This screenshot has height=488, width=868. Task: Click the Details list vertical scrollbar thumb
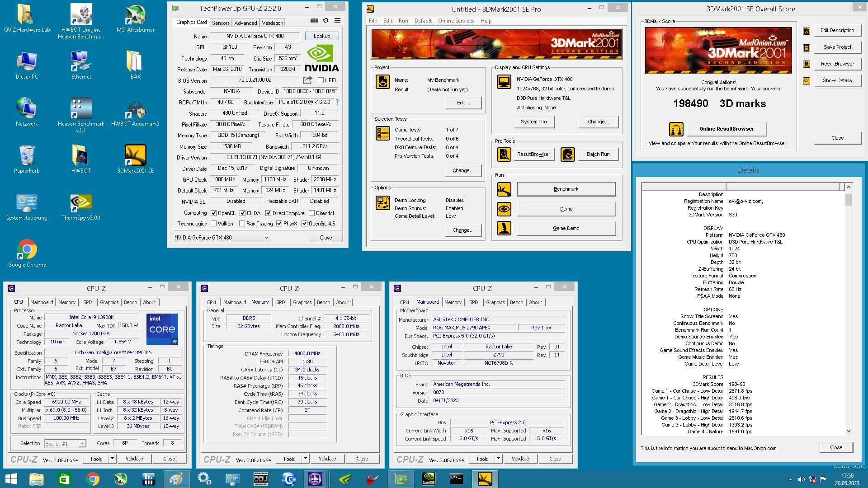[x=849, y=200]
